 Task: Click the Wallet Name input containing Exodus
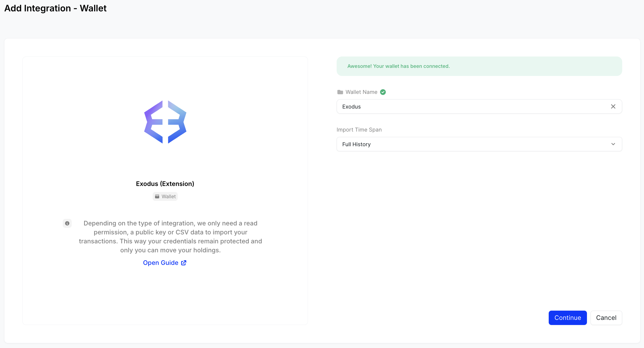(472, 106)
